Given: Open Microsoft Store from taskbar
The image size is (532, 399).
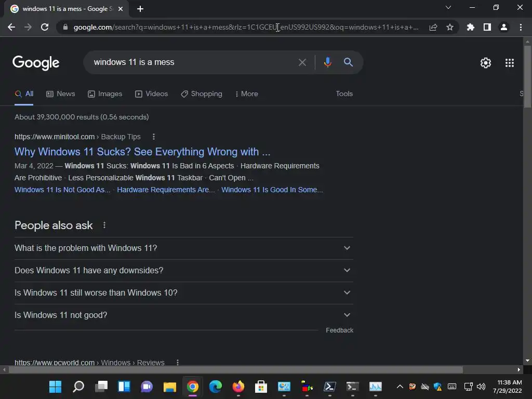Looking at the screenshot, I should (261, 387).
